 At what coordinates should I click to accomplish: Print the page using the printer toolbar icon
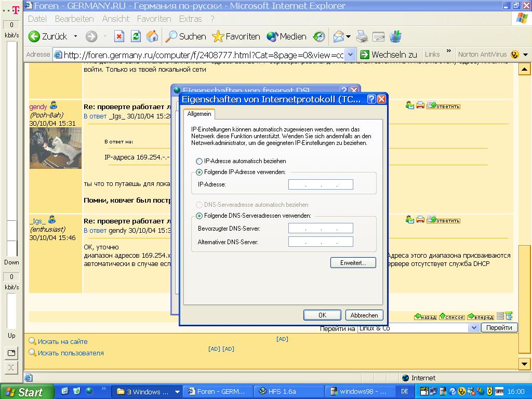(362, 36)
